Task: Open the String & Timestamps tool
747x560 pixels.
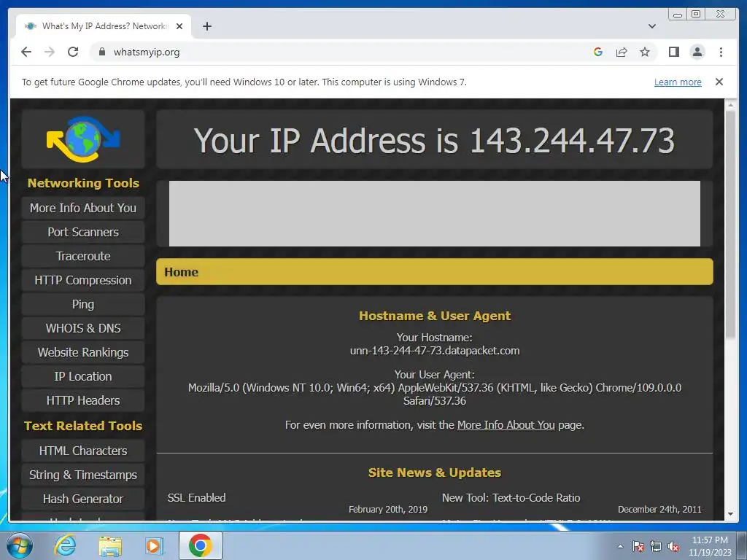Action: (83, 475)
